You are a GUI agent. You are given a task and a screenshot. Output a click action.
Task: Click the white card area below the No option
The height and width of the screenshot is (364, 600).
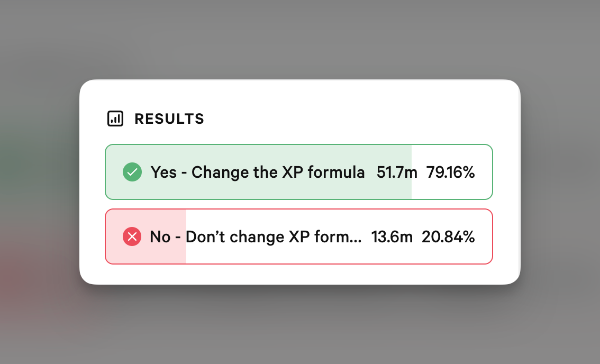299,274
